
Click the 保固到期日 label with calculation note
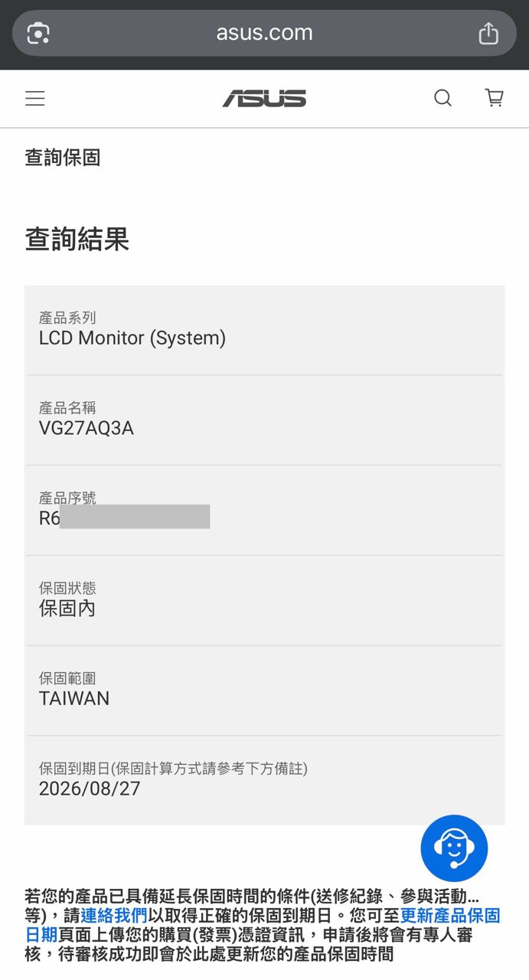(x=173, y=768)
